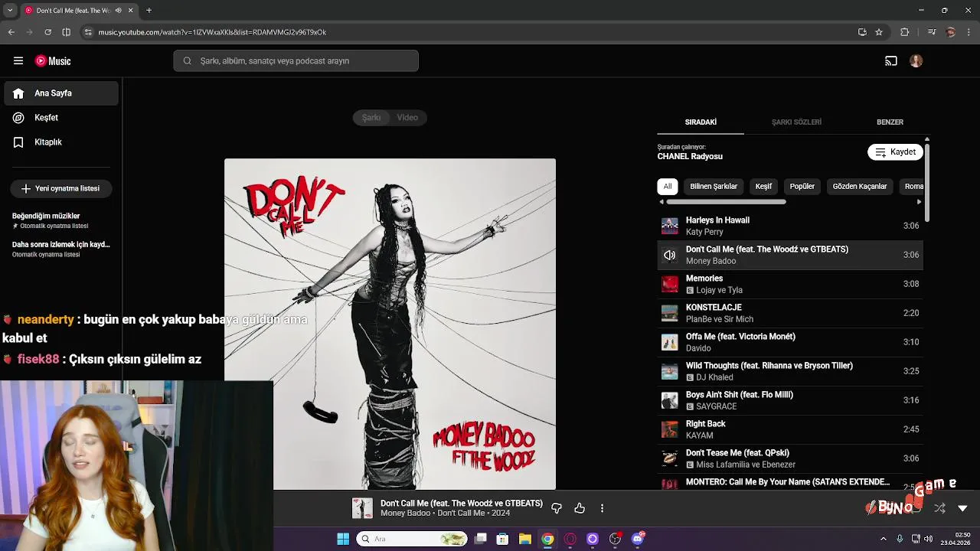Open Chrome side panel icon
The width and height of the screenshot is (980, 551).
point(67,32)
